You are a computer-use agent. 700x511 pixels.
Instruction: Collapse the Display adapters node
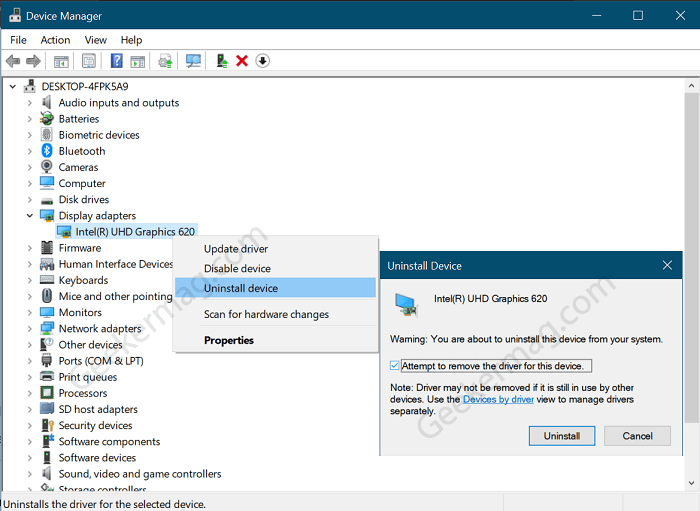29,216
